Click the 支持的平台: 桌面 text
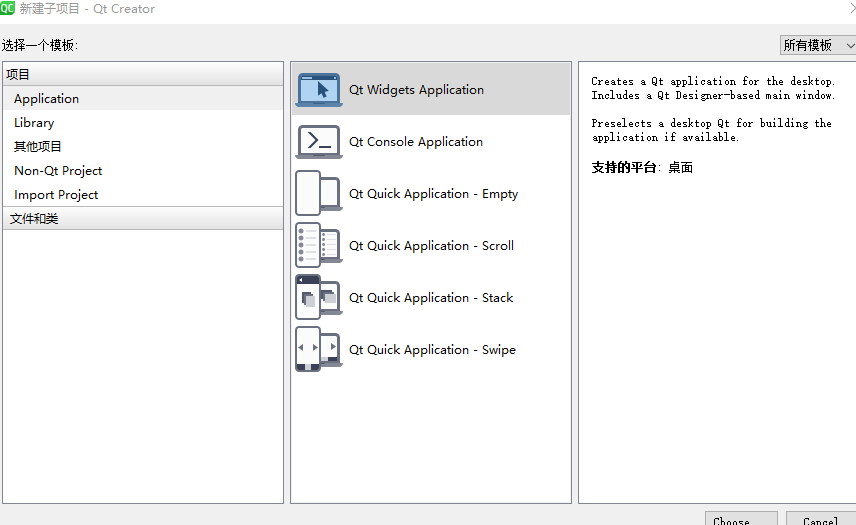 click(x=642, y=168)
